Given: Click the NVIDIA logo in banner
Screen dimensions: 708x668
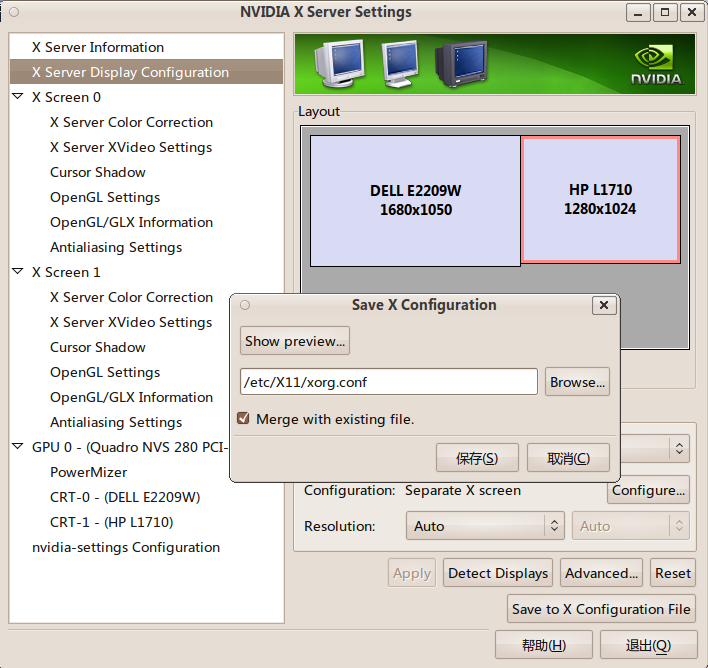Looking at the screenshot, I should [657, 66].
